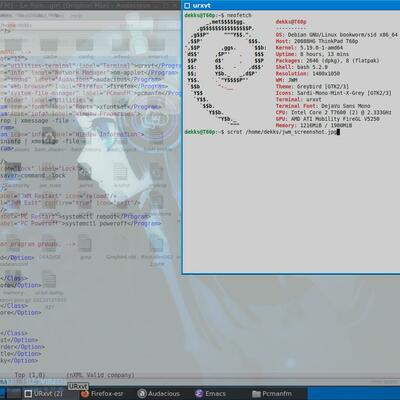This screenshot has width=400, height=400.
Task: Select the Pcmanfm taskbar entry
Action: [x=272, y=394]
